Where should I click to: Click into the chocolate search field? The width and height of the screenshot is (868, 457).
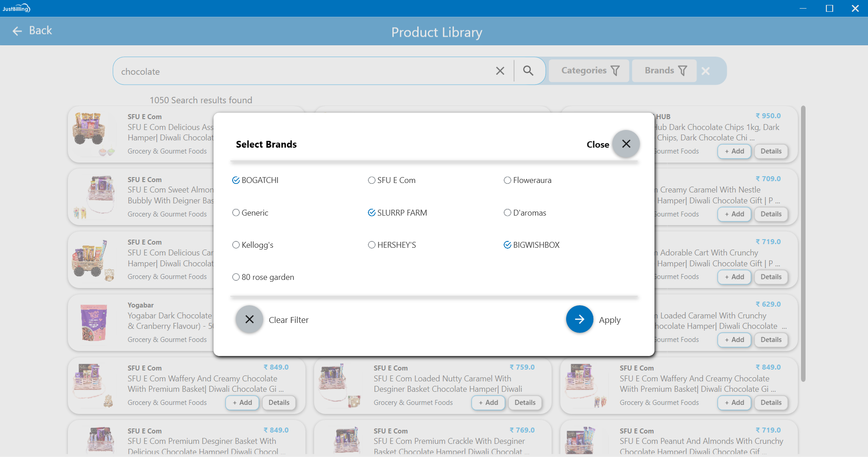coord(303,72)
